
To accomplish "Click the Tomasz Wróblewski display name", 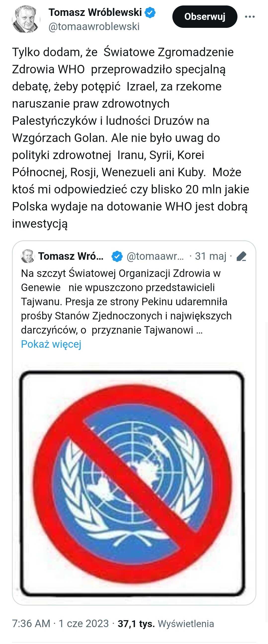I will (95, 12).
